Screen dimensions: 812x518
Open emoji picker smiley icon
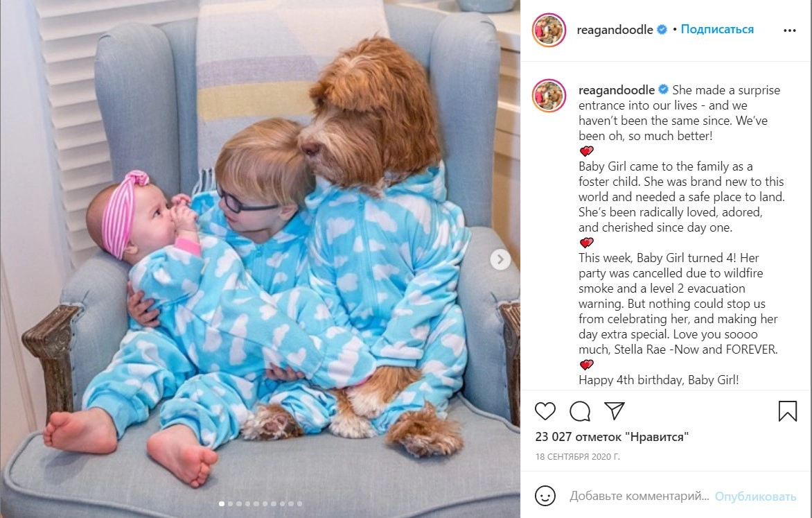[x=545, y=497]
